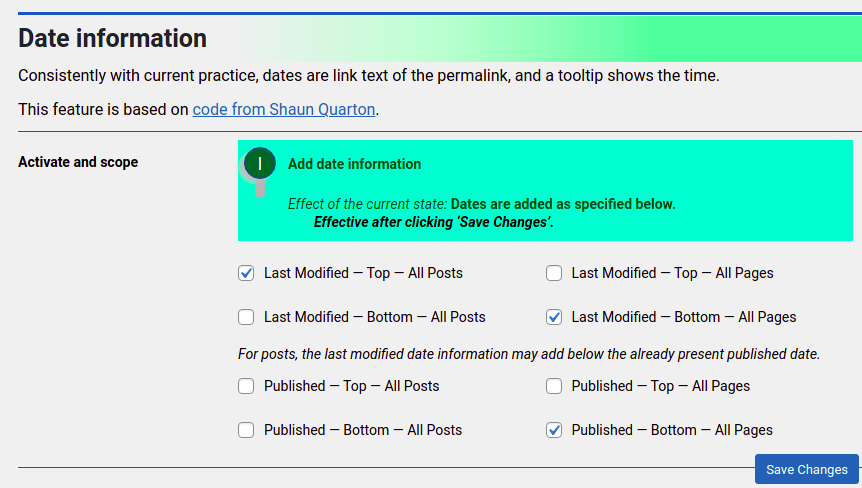Click 'Effective after clicking Save Changes' notice

(433, 222)
